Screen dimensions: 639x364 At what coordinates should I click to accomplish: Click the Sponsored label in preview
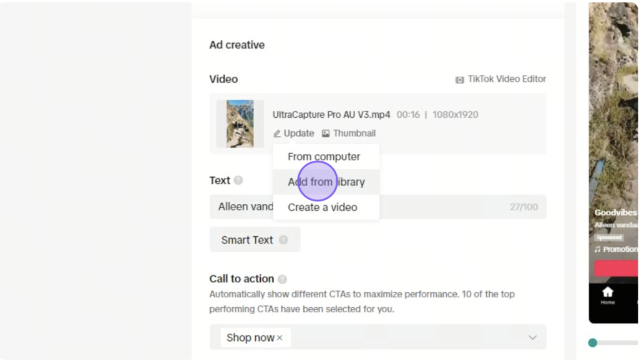[x=609, y=237]
